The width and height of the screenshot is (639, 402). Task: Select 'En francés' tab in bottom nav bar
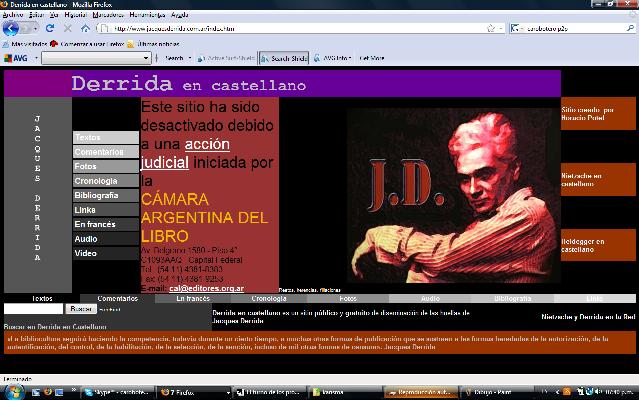(x=193, y=298)
